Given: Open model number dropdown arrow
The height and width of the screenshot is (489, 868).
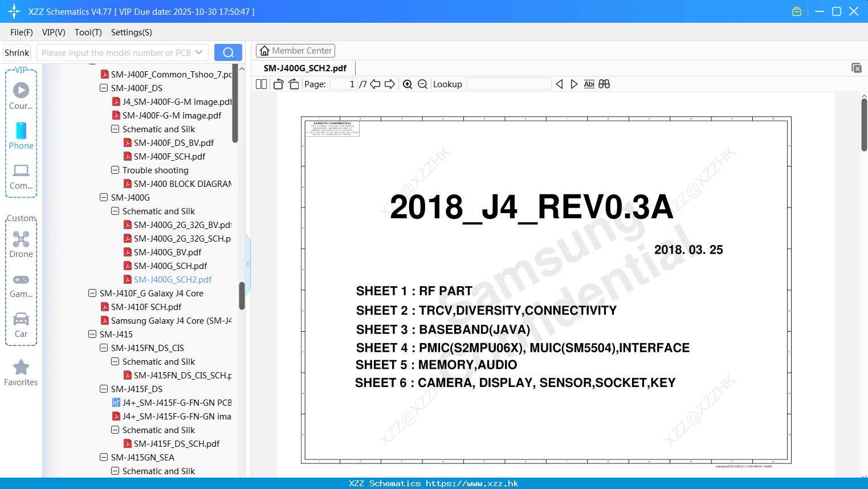Looking at the screenshot, I should tap(199, 52).
